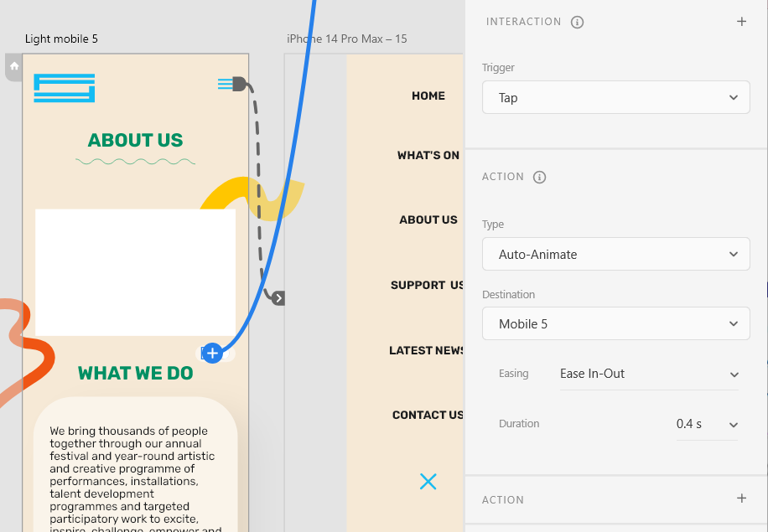Click the CONTACT US menu link
The height and width of the screenshot is (532, 768).
[428, 416]
